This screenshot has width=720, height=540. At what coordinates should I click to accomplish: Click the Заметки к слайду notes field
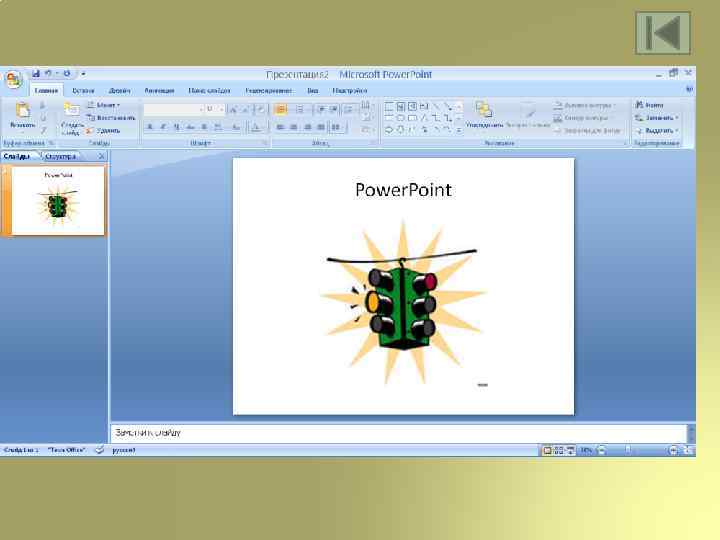point(399,433)
